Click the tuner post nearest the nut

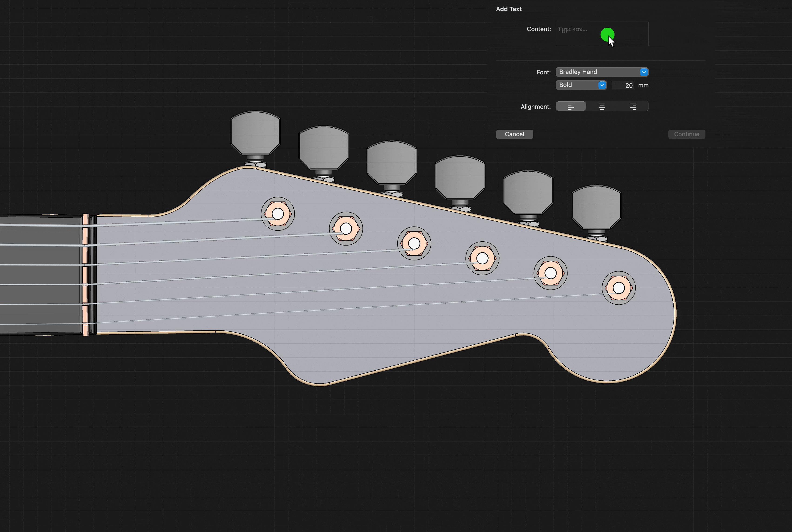point(278,214)
